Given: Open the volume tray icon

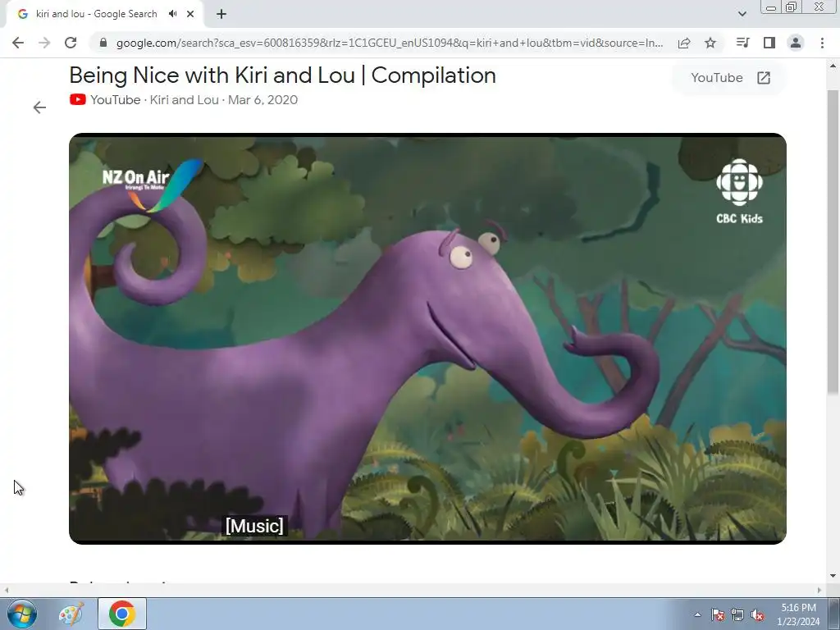Looking at the screenshot, I should pos(757,614).
